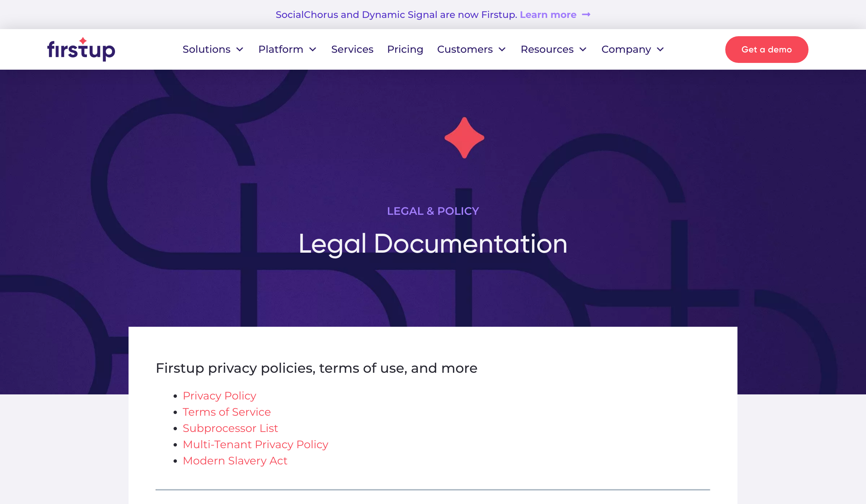The height and width of the screenshot is (504, 866).
Task: Open the Company menu
Action: pyautogui.click(x=626, y=49)
